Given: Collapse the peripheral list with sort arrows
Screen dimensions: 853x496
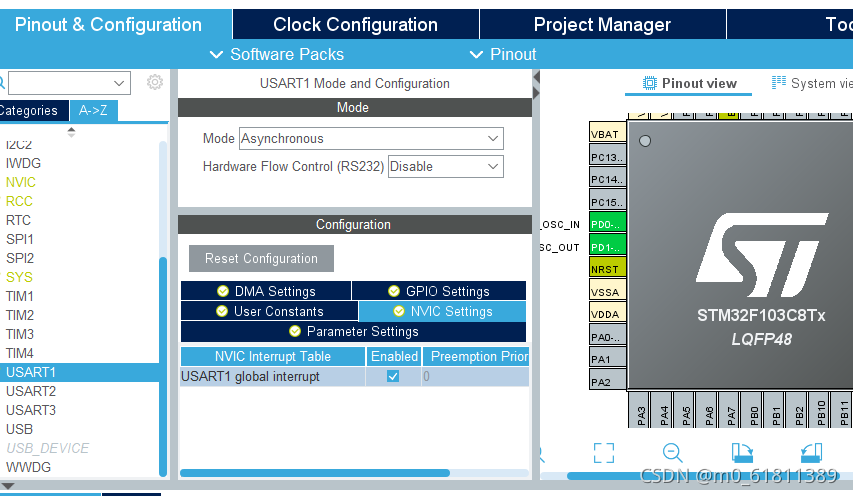Looking at the screenshot, I should pos(71,132).
